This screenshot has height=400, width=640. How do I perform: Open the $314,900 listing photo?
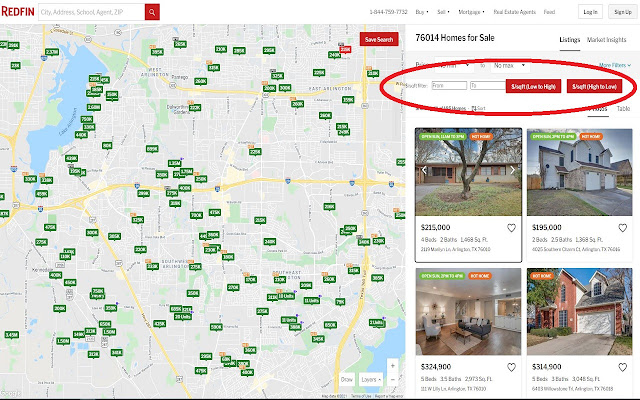(x=580, y=311)
